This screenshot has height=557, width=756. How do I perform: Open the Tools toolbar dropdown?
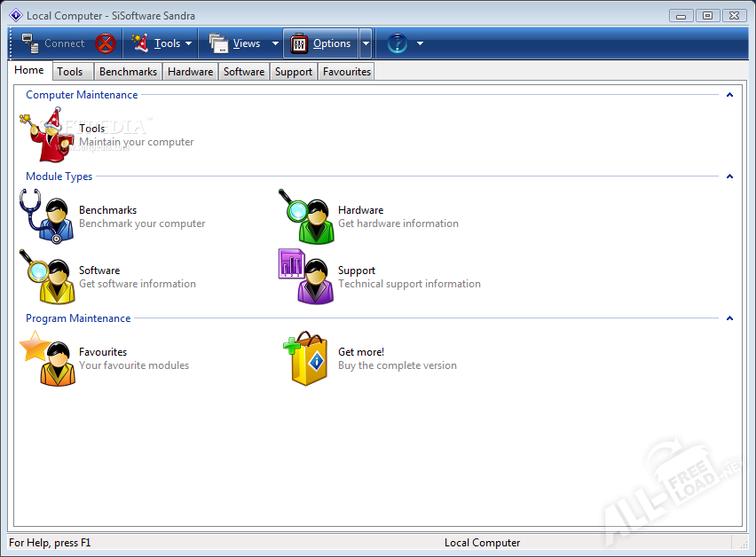(x=162, y=43)
